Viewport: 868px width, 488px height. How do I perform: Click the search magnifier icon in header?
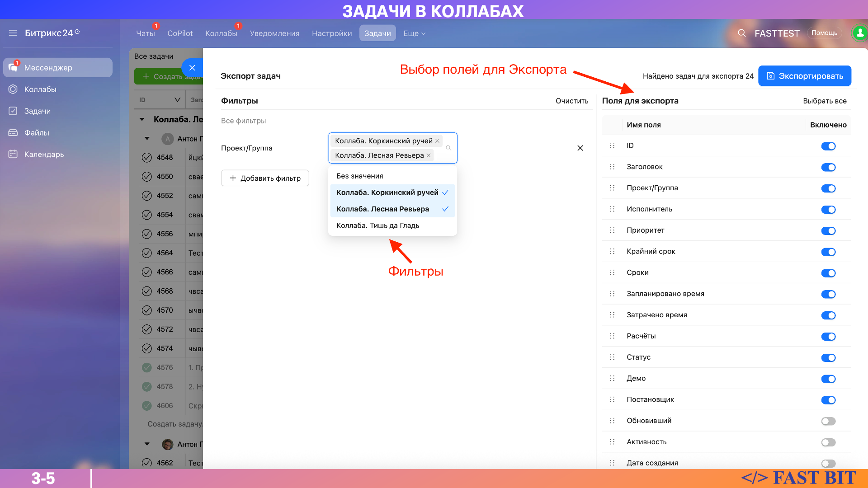(x=742, y=33)
